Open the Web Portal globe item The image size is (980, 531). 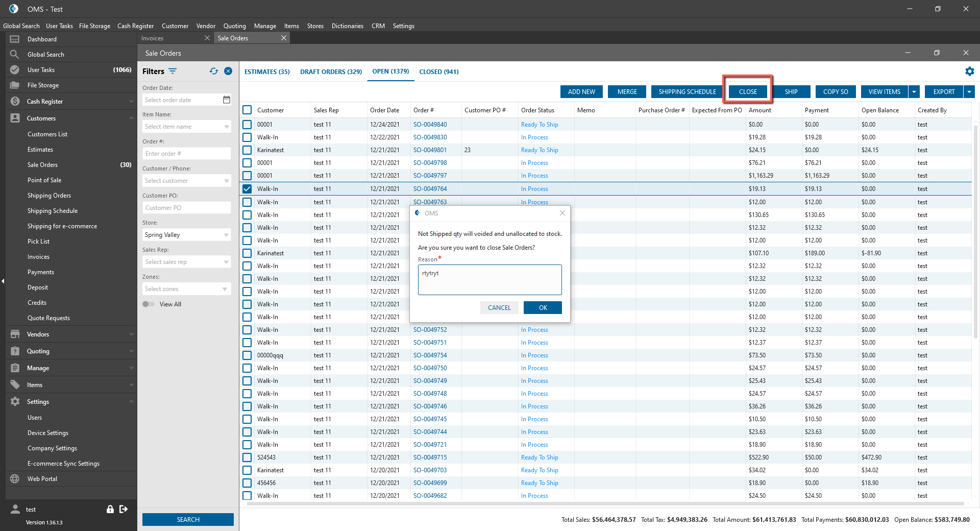point(15,479)
